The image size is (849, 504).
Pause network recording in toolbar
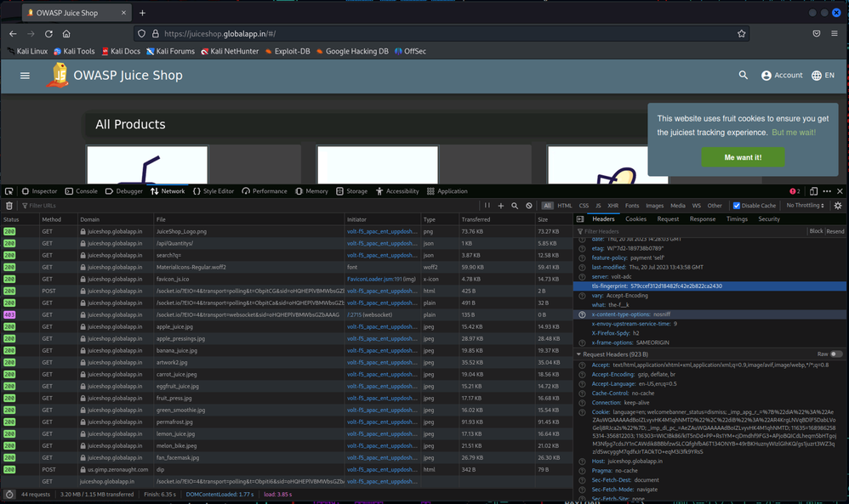pyautogui.click(x=487, y=206)
